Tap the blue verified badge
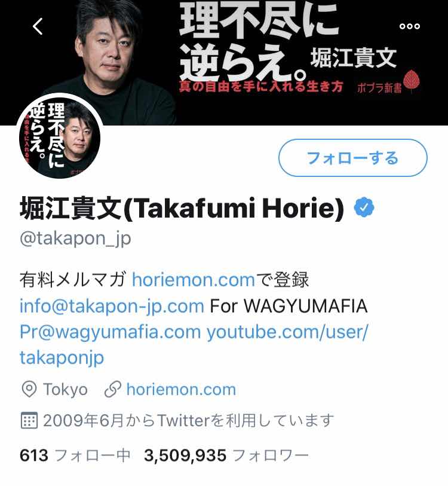 tap(364, 207)
